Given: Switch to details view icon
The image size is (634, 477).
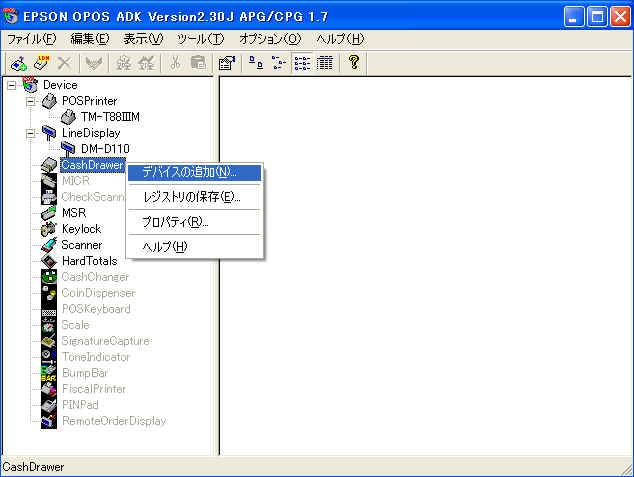Looking at the screenshot, I should click(x=325, y=63).
